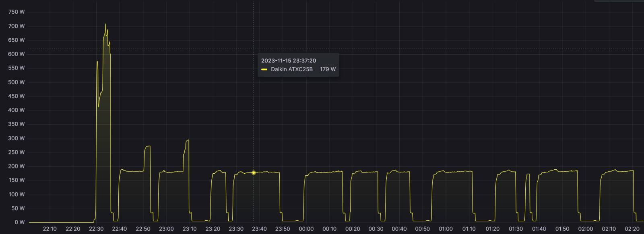The width and height of the screenshot is (644, 234).
Task: Select the 00:00 midnight time label
Action: 306,229
